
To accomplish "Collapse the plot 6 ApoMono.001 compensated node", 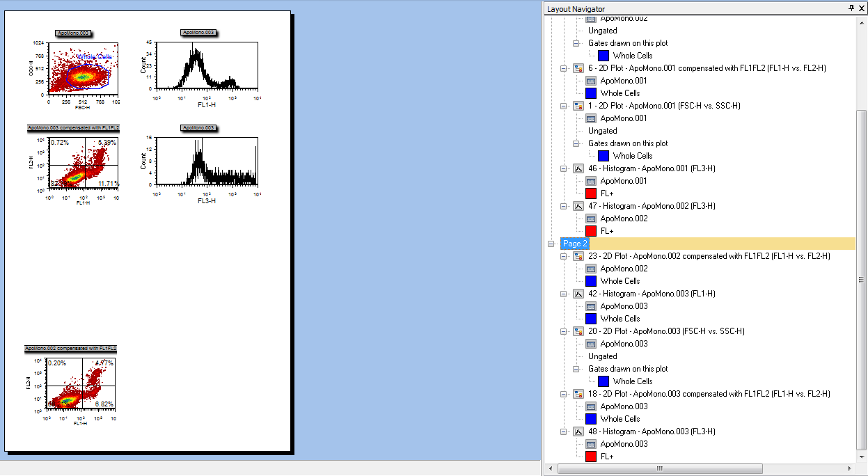I will pos(563,68).
